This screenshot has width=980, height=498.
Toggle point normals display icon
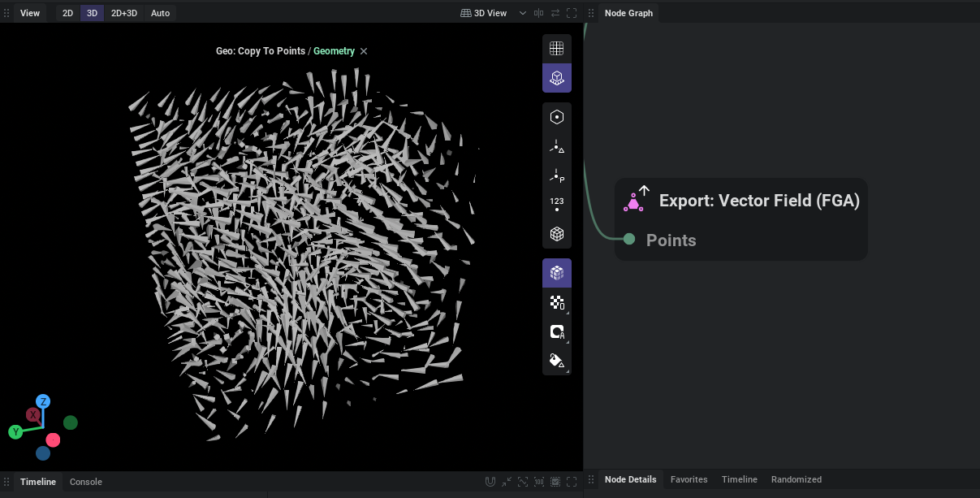click(x=556, y=175)
